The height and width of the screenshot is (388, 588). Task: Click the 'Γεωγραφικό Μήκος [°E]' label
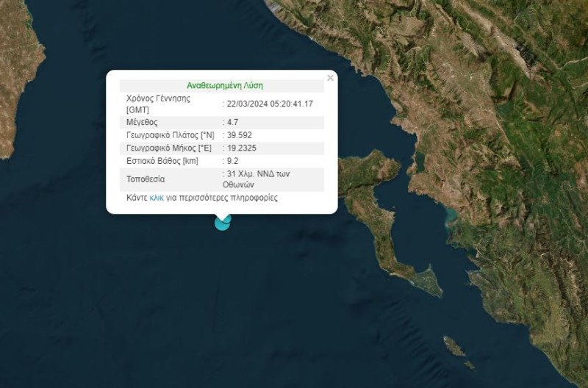(168, 148)
